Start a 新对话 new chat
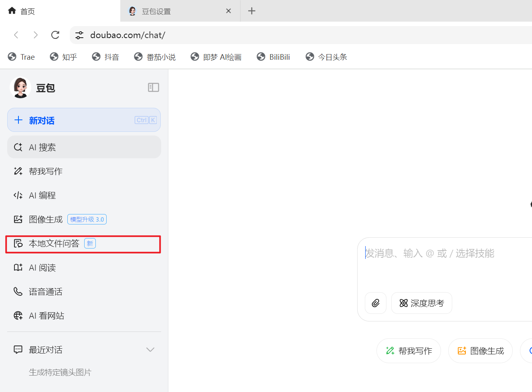This screenshot has width=532, height=392. tap(84, 120)
